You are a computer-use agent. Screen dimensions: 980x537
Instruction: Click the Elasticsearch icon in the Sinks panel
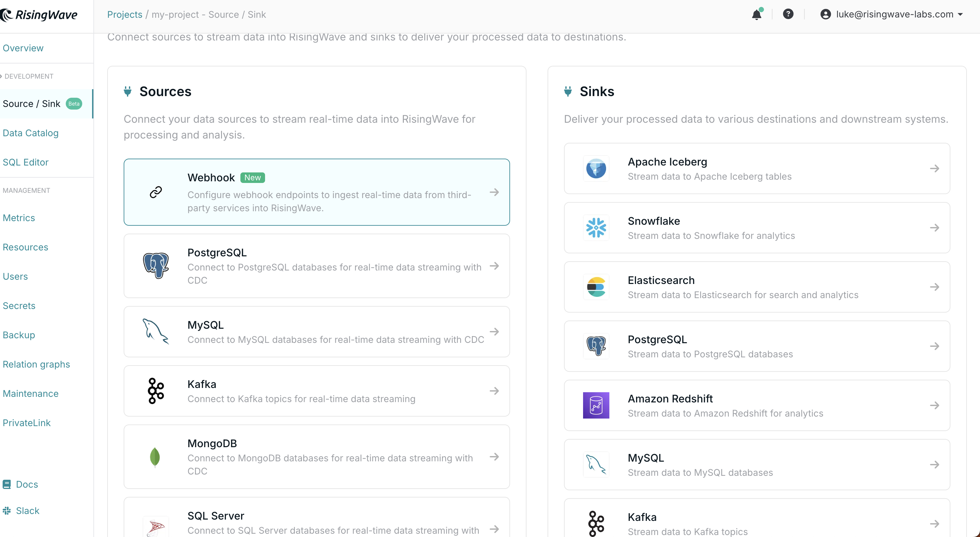click(x=596, y=287)
